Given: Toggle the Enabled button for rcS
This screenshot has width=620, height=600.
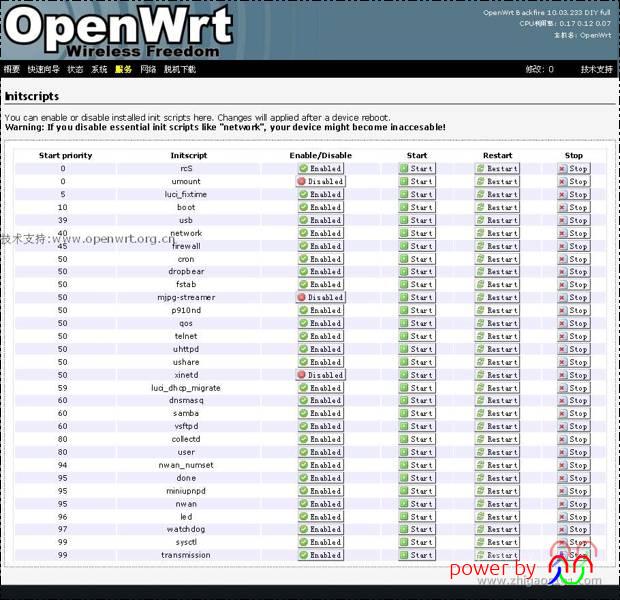Looking at the screenshot, I should tap(321, 168).
